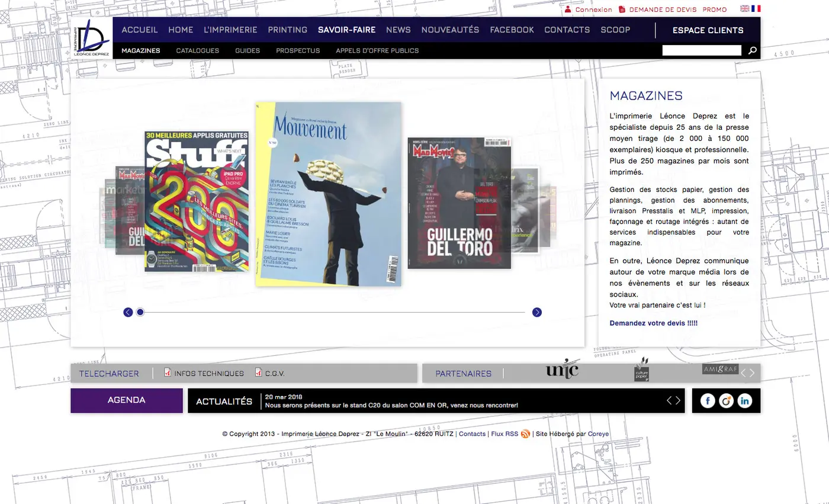
Task: Open the SCOOP menu item
Action: coord(615,30)
